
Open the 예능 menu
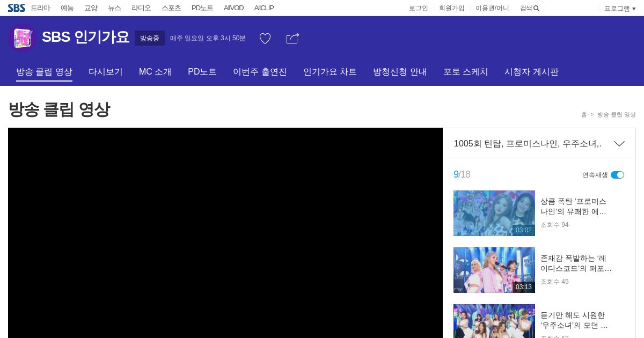[x=67, y=8]
